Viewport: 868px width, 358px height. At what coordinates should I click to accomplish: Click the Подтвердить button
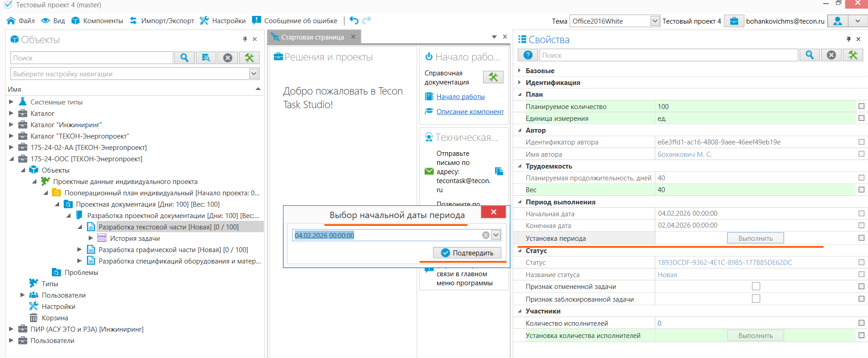[467, 253]
